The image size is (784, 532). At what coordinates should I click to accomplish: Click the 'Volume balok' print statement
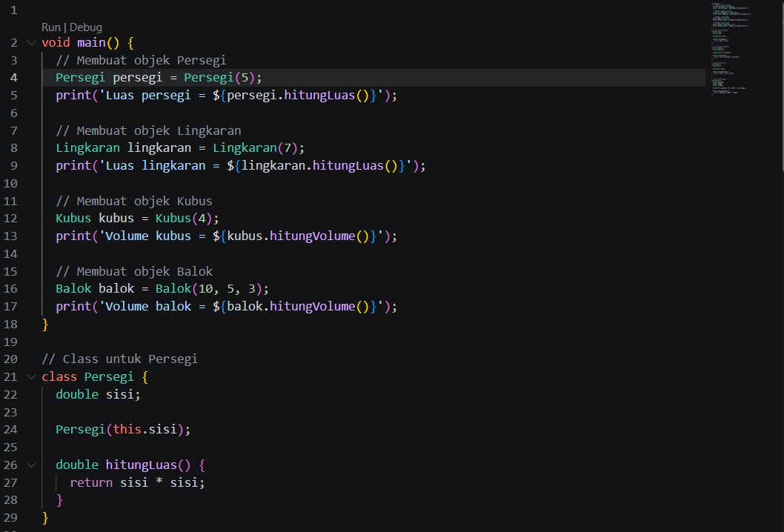pyautogui.click(x=227, y=307)
